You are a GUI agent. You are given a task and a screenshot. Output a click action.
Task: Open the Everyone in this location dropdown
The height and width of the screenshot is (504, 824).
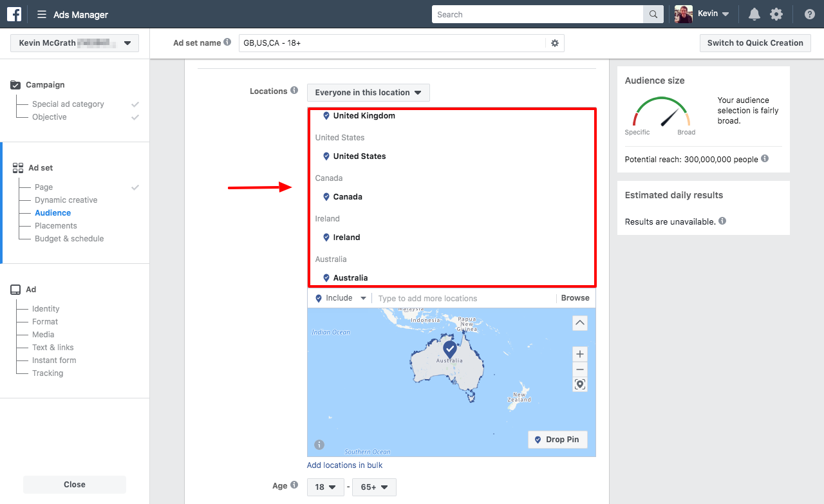[368, 93]
